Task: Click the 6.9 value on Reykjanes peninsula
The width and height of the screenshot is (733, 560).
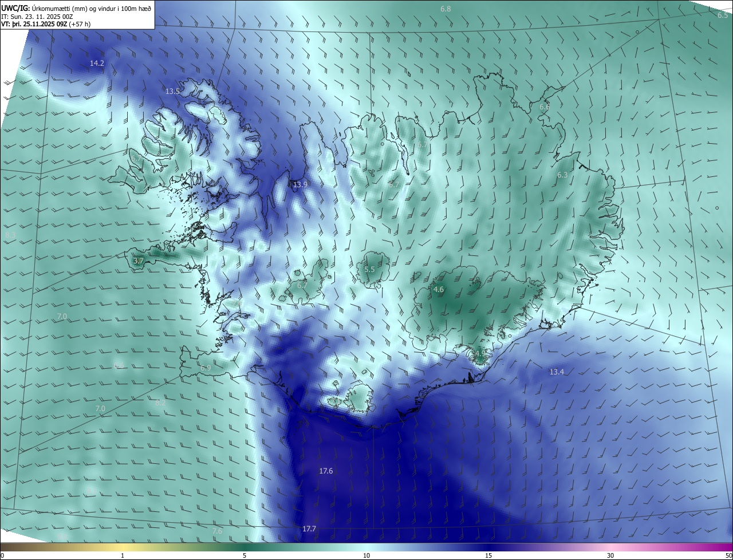Action: coord(206,368)
